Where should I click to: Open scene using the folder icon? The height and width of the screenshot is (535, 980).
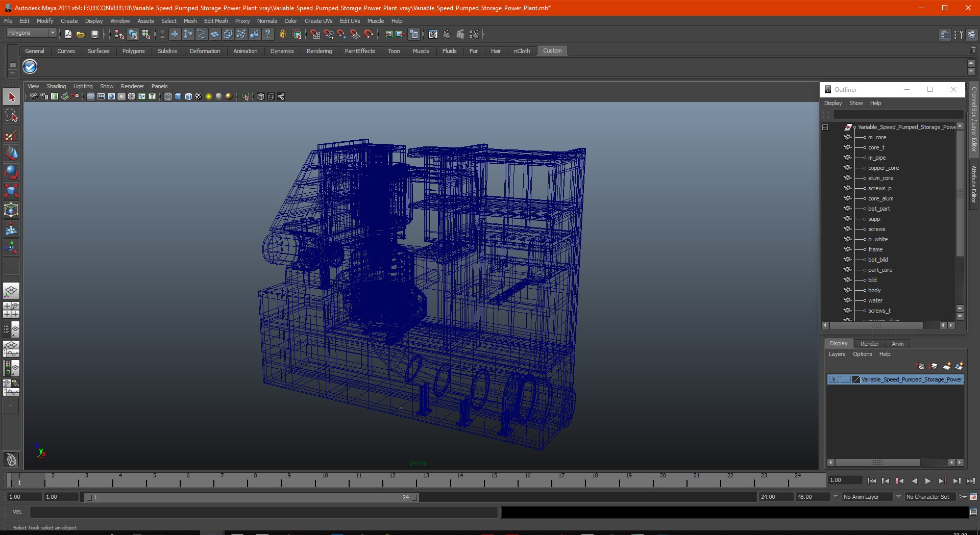coord(81,34)
